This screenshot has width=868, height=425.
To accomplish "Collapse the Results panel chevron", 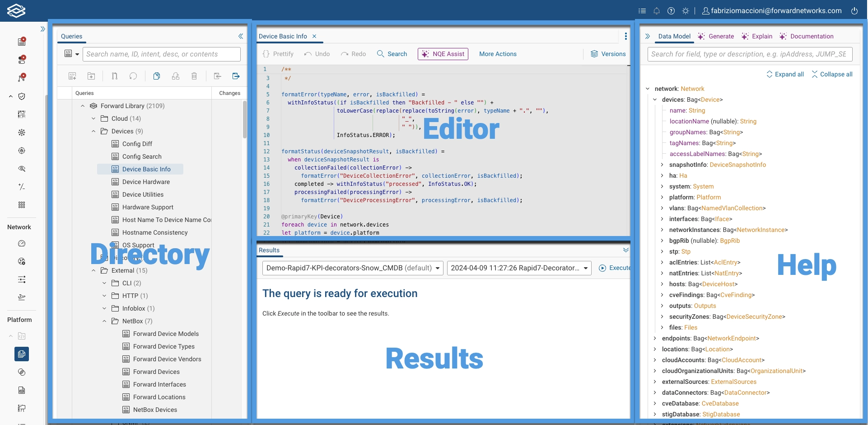I will [625, 250].
